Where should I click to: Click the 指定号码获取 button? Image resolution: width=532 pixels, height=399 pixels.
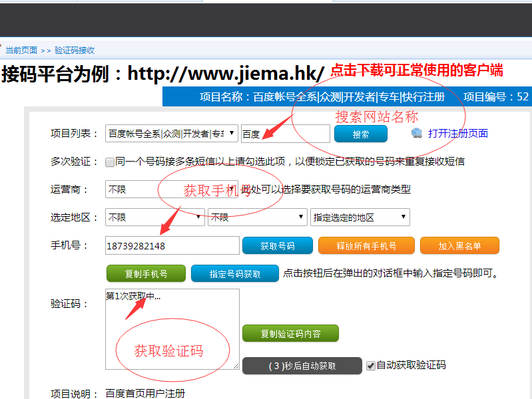coord(234,273)
